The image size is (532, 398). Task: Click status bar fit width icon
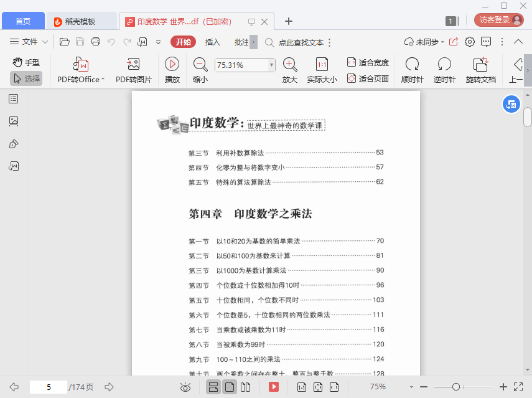pos(334,387)
